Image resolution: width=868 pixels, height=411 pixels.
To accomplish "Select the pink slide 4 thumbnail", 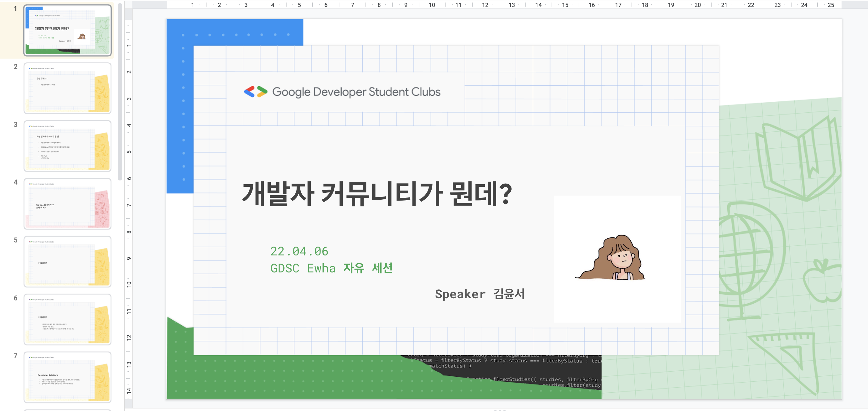I will point(67,204).
